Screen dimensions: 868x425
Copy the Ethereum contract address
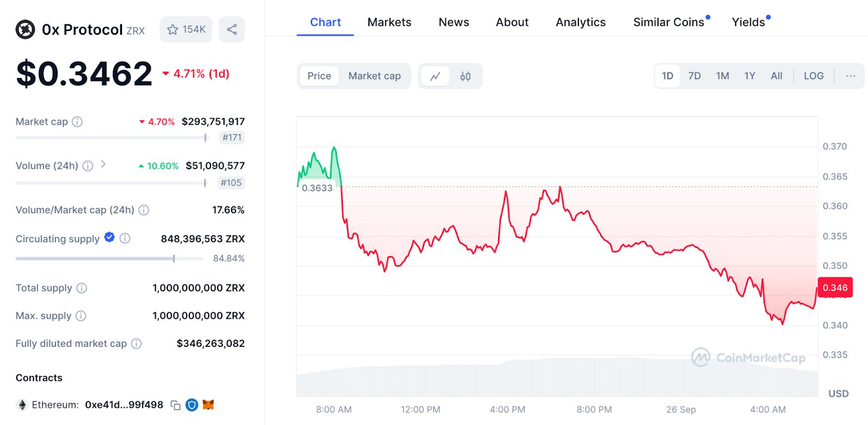click(175, 405)
